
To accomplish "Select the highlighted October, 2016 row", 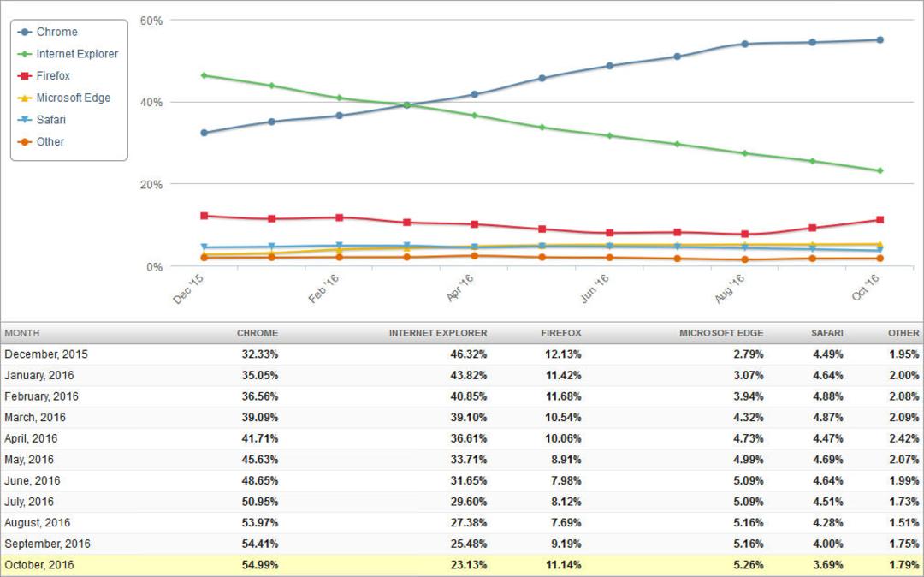I will (x=462, y=565).
